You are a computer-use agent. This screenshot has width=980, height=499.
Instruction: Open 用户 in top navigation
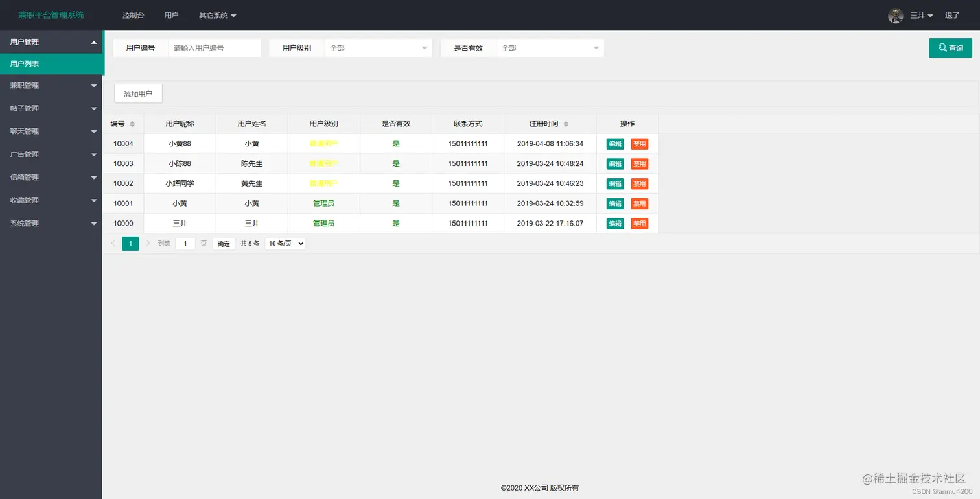click(x=172, y=16)
